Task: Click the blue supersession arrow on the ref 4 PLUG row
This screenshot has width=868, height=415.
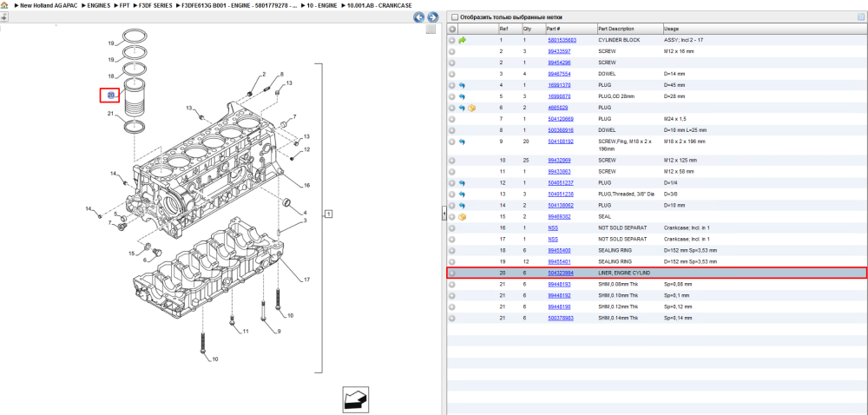Action: pyautogui.click(x=463, y=85)
